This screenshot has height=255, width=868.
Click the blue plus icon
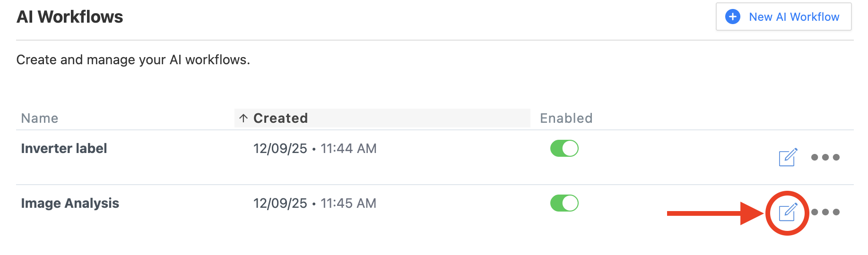[733, 17]
